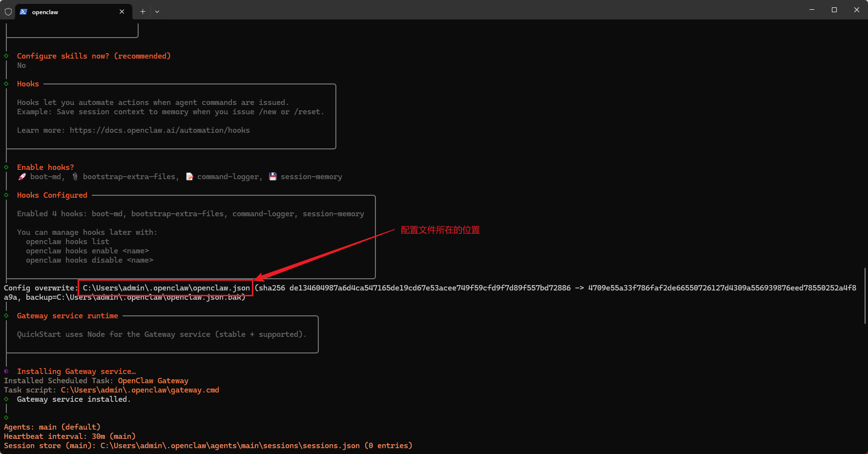Open the docs.openclaw.ai automation hooks link

[x=160, y=130]
